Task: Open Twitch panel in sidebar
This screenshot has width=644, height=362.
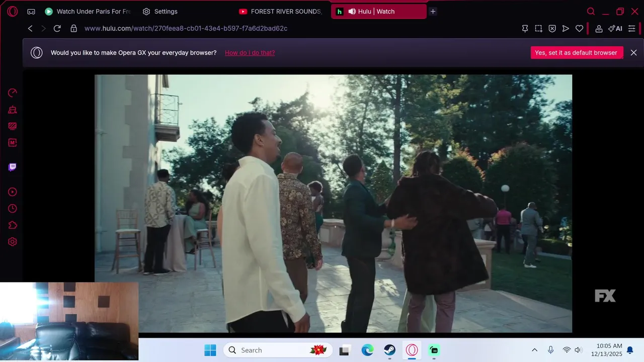Action: (x=13, y=167)
